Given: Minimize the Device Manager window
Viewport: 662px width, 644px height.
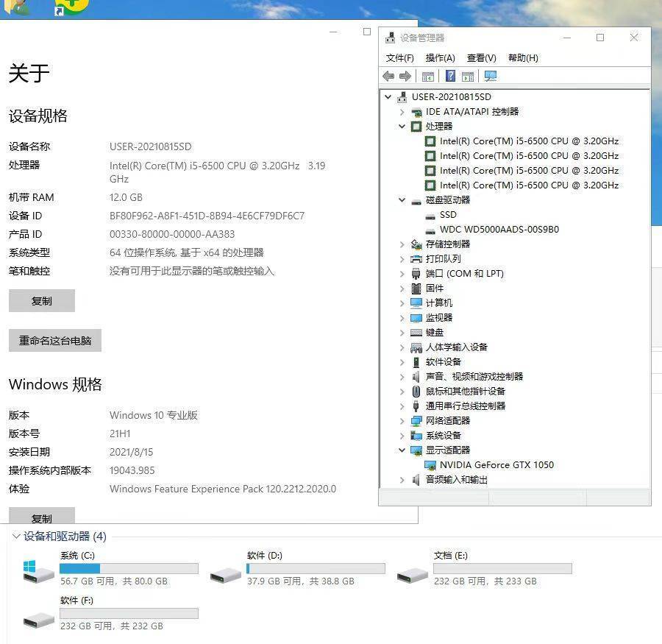Looking at the screenshot, I should [567, 38].
